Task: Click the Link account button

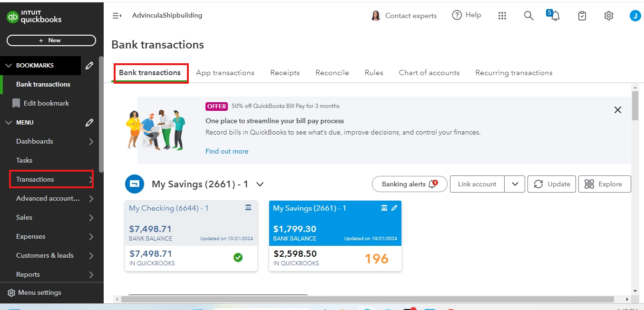Action: 477,184
